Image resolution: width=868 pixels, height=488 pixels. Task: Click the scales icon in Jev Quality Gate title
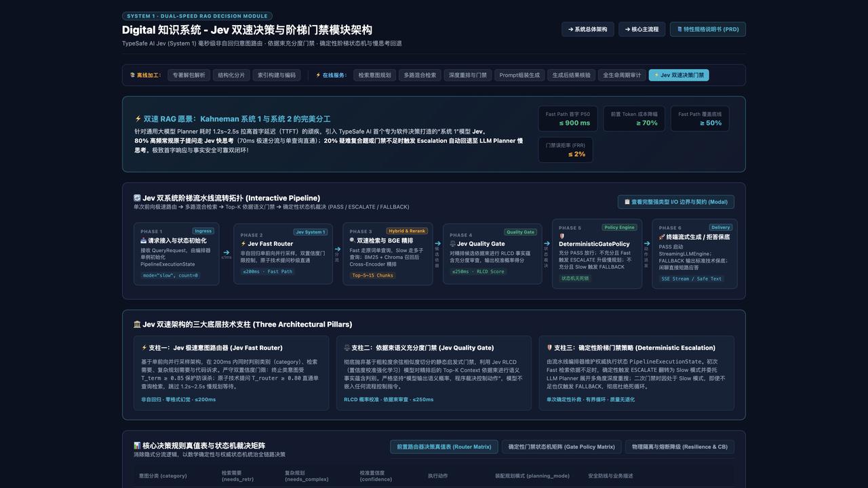[453, 244]
